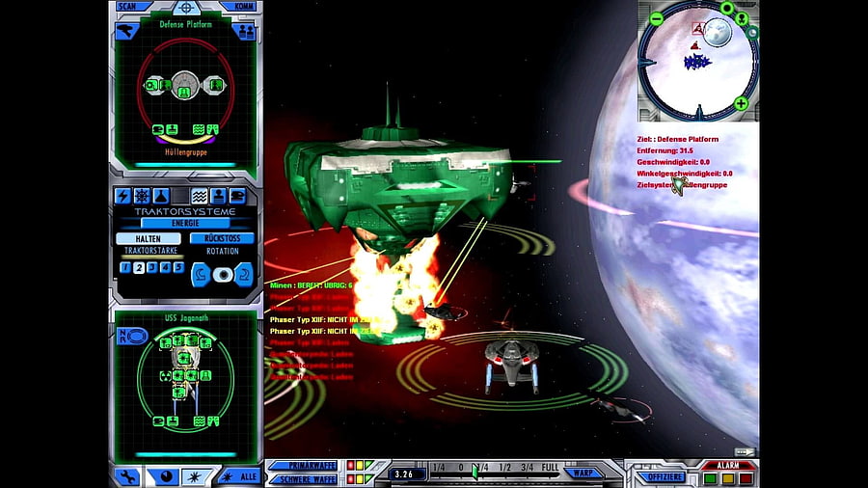Viewport: 868px width, 488px height.
Task: Open the energy lightning bolt systems tab
Action: tap(122, 196)
